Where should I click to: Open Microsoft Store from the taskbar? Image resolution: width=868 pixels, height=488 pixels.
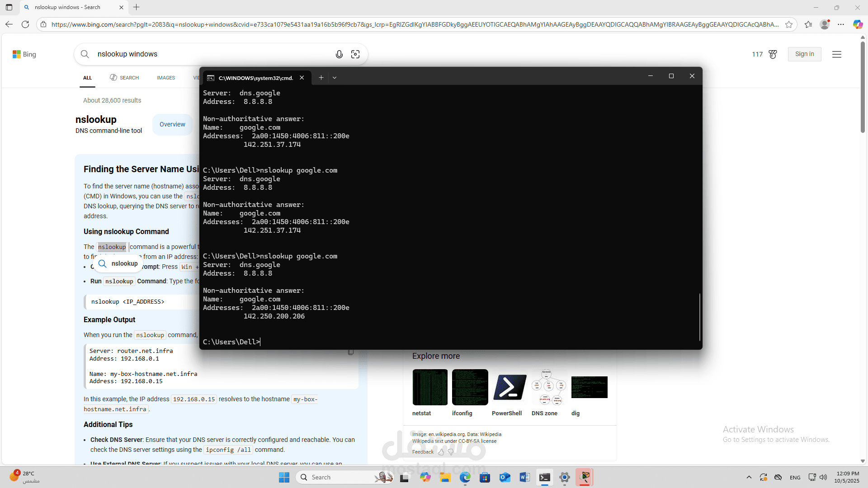tap(485, 477)
